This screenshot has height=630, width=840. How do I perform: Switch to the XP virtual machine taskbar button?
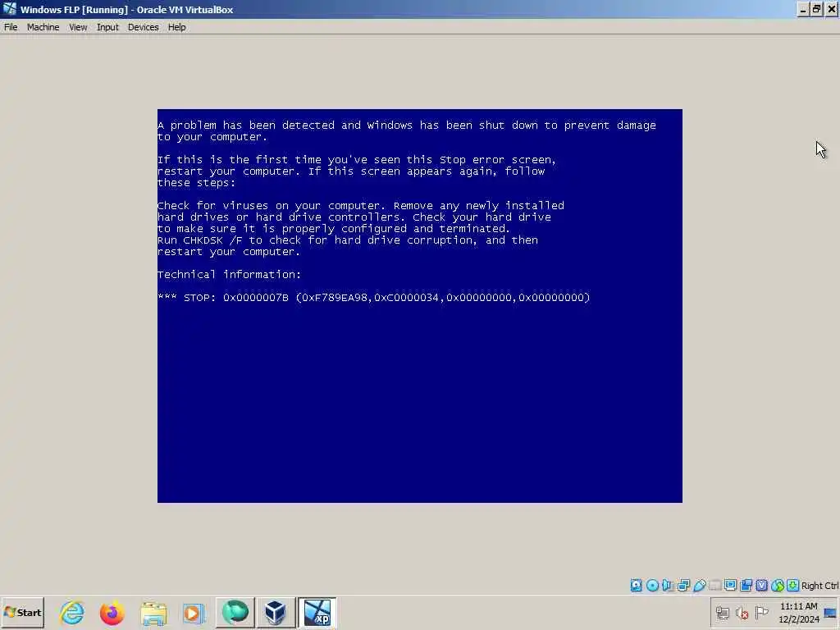[317, 612]
